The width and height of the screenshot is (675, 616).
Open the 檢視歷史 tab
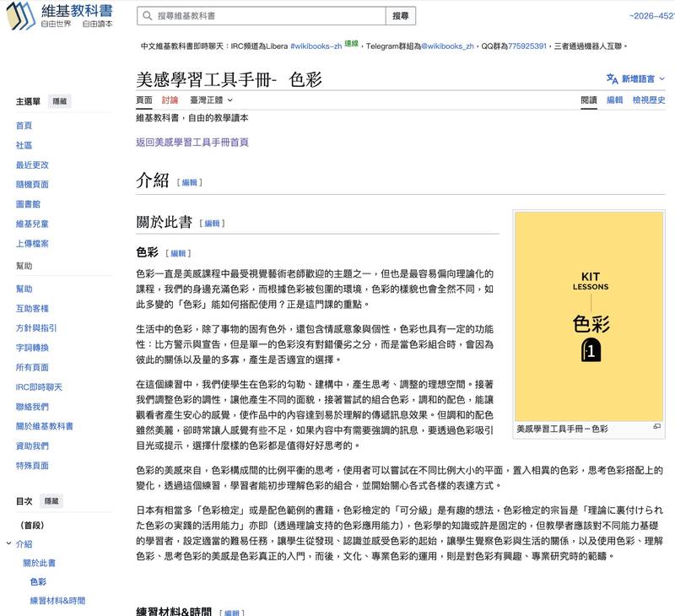point(649,100)
